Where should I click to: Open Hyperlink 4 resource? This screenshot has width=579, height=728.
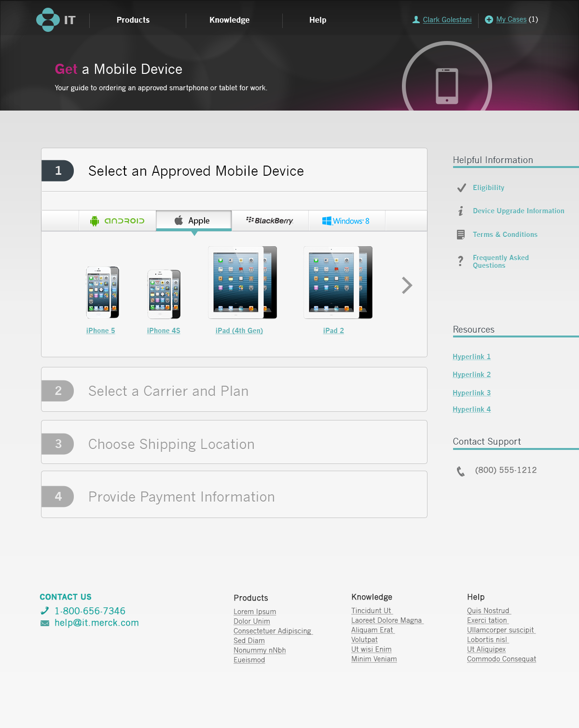click(471, 409)
